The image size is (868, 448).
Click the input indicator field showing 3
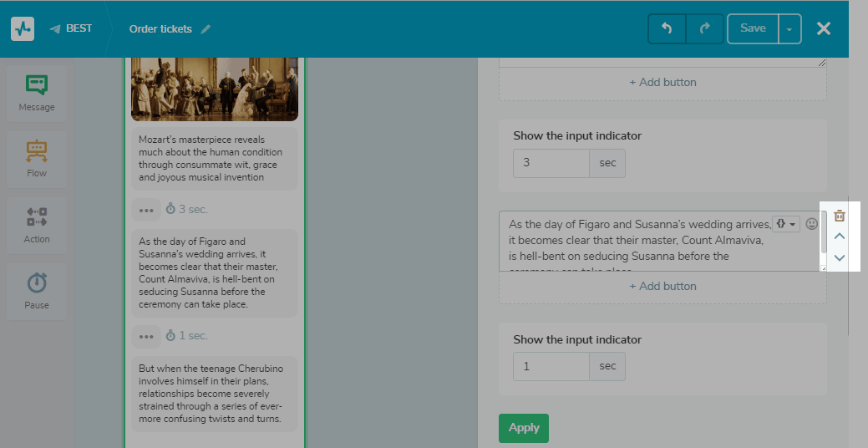pyautogui.click(x=551, y=163)
